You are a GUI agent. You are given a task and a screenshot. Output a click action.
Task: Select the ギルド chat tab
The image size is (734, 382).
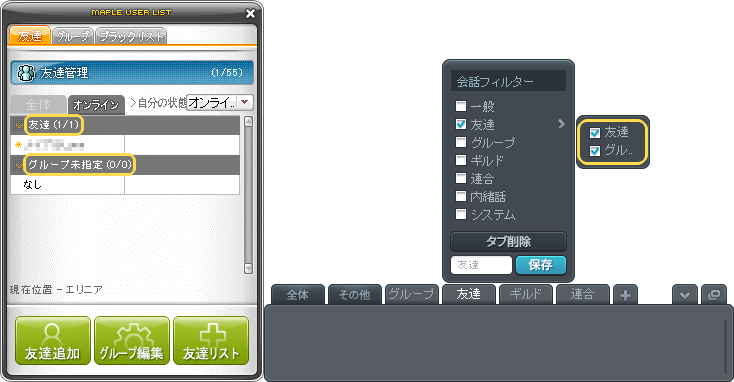tap(525, 294)
